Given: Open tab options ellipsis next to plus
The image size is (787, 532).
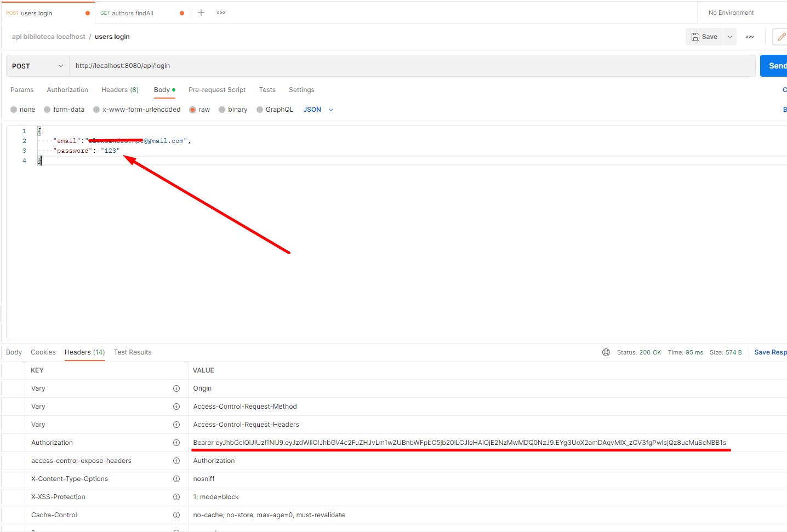Looking at the screenshot, I should (x=221, y=13).
